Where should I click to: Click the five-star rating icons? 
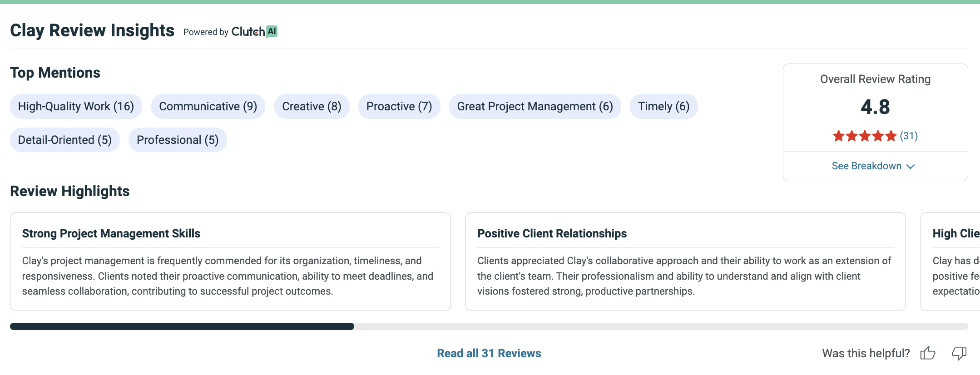point(865,136)
